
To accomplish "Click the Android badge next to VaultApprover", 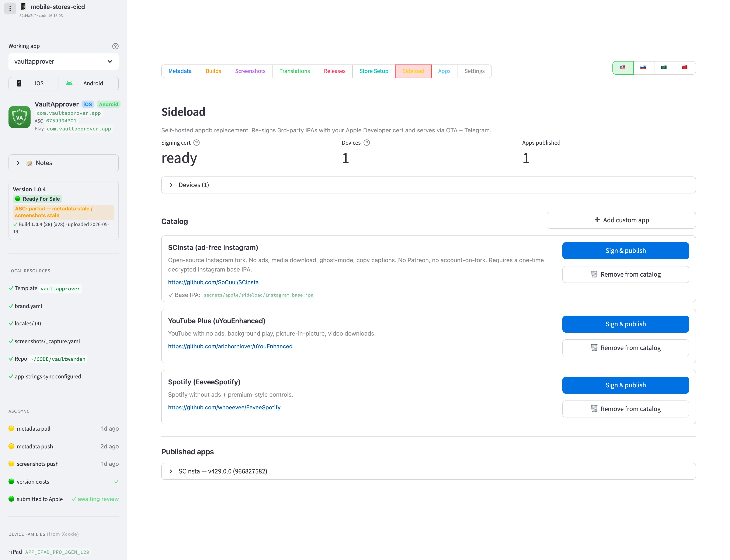I will coord(108,104).
